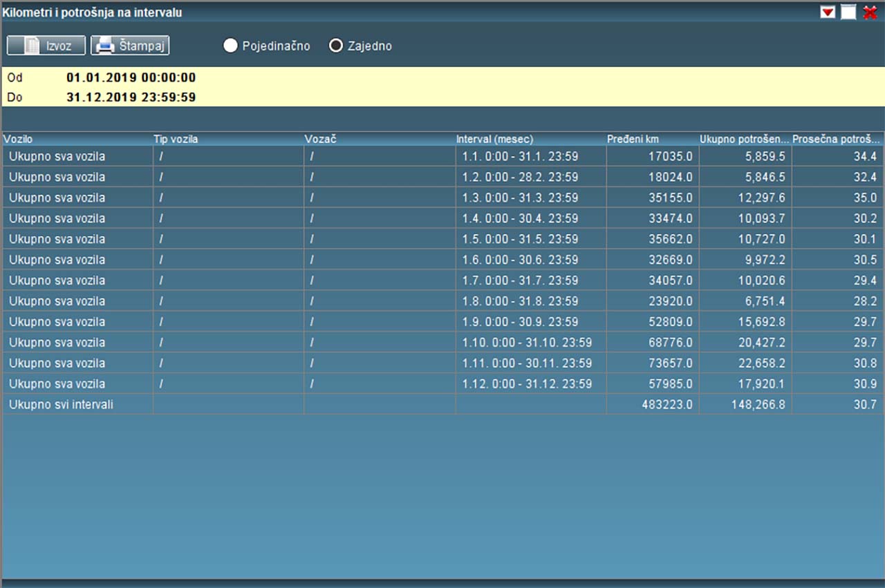This screenshot has width=885, height=588.
Task: Click the Ukupno svi intervali totals row
Action: point(61,405)
